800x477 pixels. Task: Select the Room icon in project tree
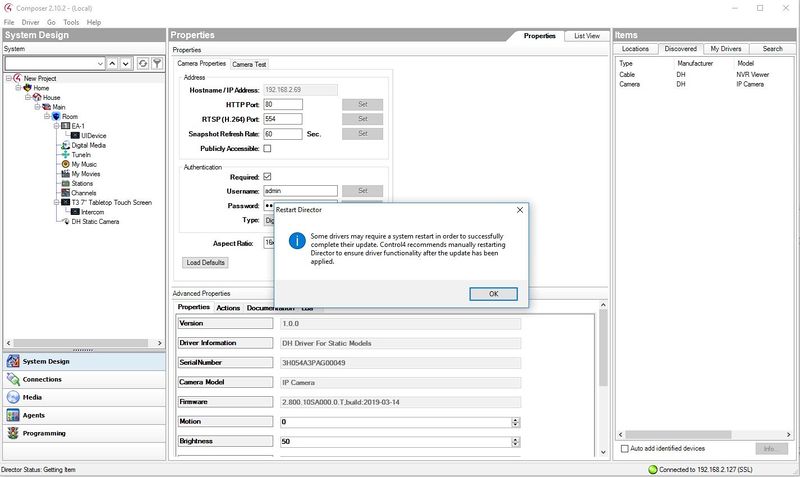56,116
